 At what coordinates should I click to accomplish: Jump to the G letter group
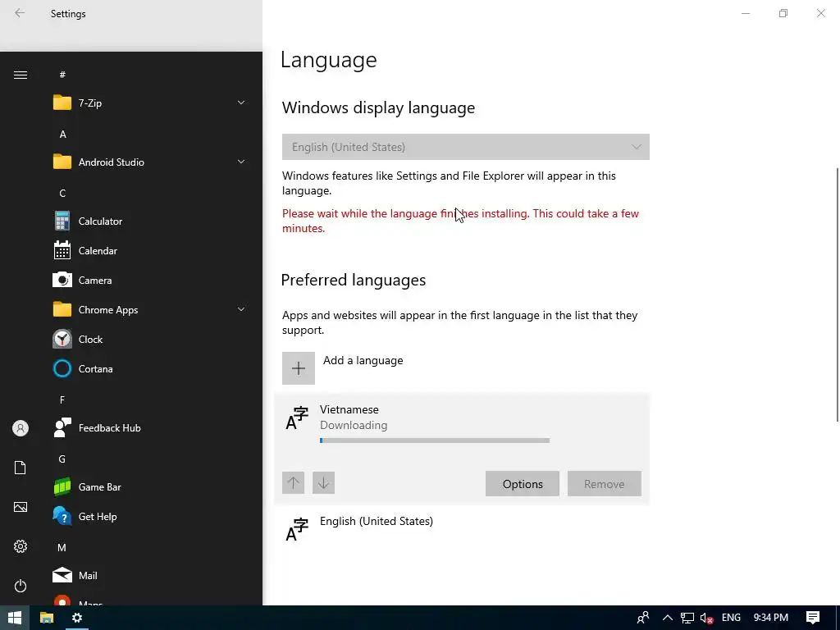(62, 459)
